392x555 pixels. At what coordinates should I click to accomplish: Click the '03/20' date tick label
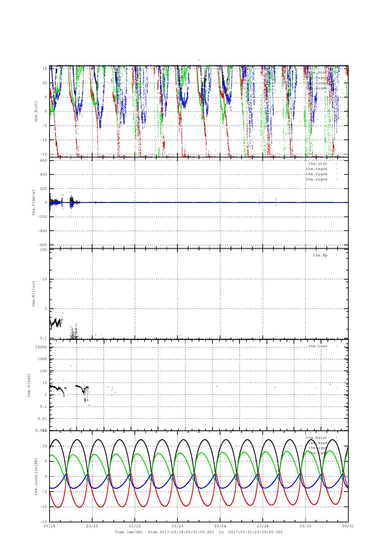[x=92, y=526]
